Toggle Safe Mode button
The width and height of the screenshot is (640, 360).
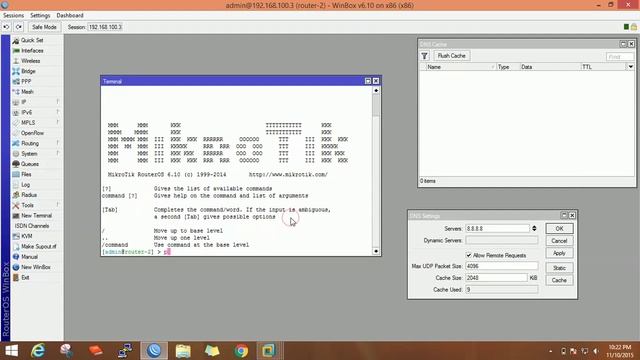coord(44,27)
